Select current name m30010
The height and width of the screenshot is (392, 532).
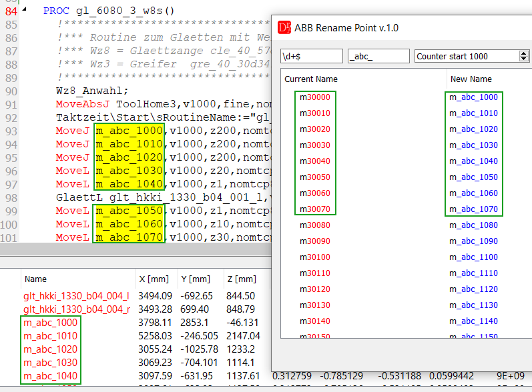click(x=315, y=113)
